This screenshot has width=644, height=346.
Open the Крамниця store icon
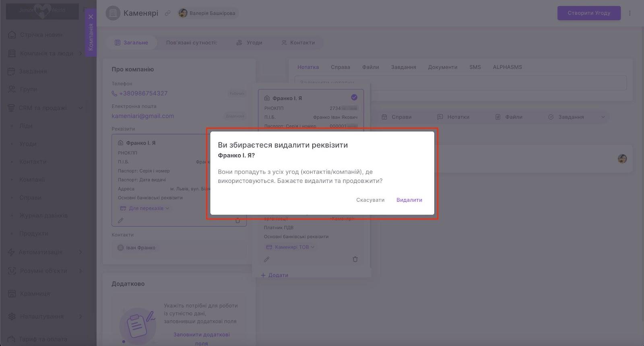point(12,294)
